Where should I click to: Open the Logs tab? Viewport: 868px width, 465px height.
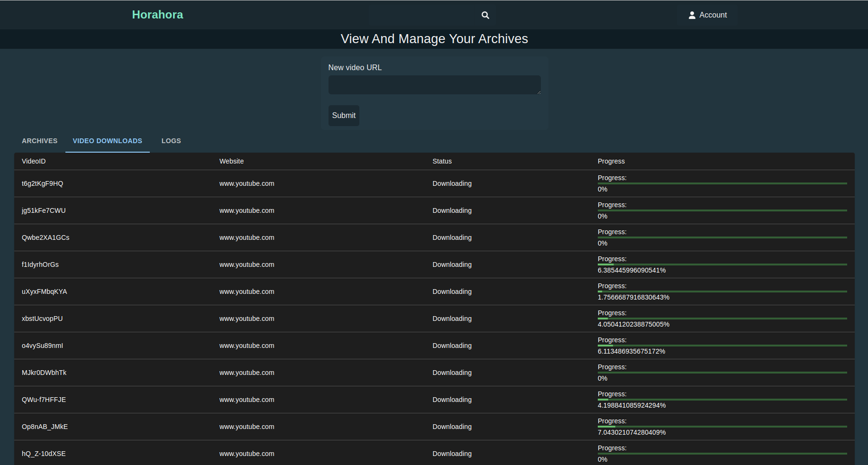tap(171, 141)
